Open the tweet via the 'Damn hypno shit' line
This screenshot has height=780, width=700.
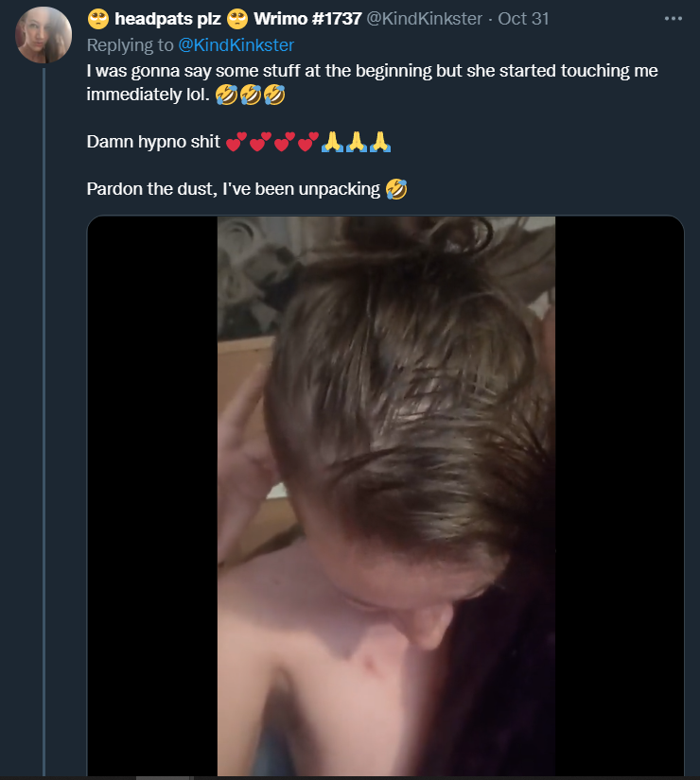pos(153,142)
